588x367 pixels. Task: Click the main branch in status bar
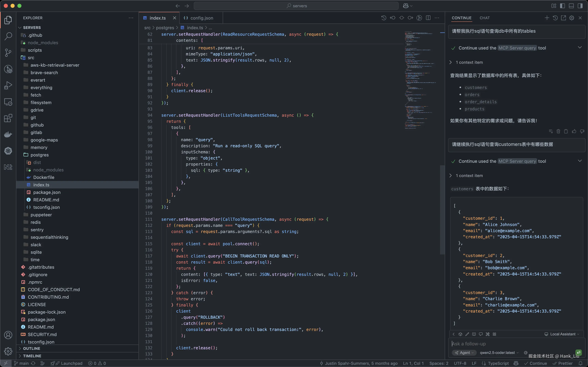[x=24, y=363]
